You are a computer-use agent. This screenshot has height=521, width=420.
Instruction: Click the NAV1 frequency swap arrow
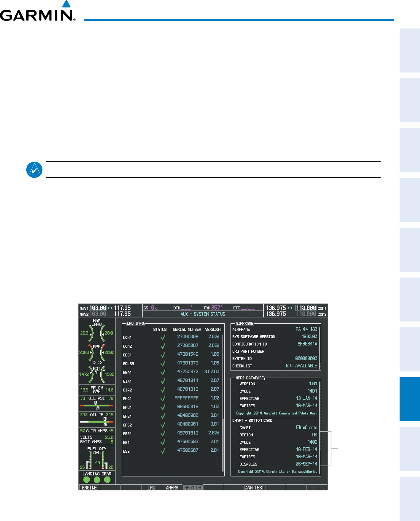(x=110, y=308)
